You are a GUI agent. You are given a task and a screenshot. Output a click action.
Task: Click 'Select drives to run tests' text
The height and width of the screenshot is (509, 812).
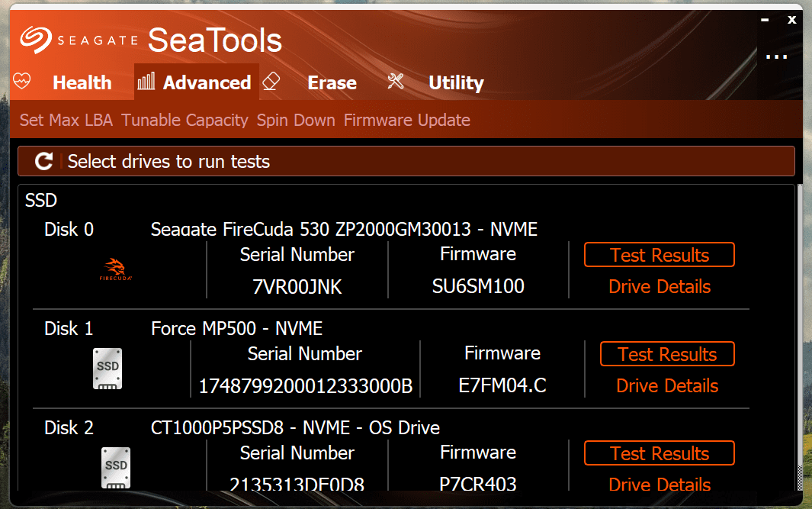click(168, 162)
